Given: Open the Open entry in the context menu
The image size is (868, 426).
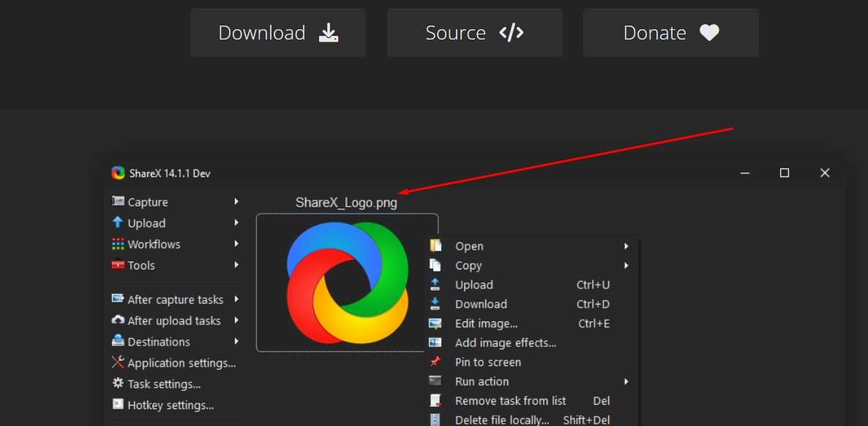Looking at the screenshot, I should (531, 246).
